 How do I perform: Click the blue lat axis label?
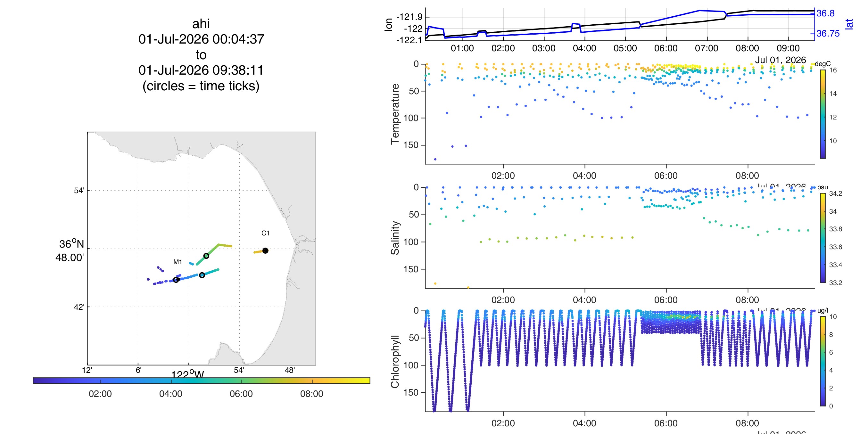849,24
